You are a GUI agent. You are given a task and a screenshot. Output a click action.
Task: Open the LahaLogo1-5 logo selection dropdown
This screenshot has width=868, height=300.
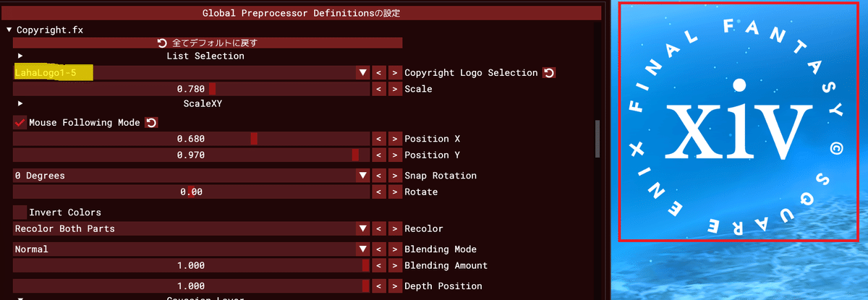point(192,73)
